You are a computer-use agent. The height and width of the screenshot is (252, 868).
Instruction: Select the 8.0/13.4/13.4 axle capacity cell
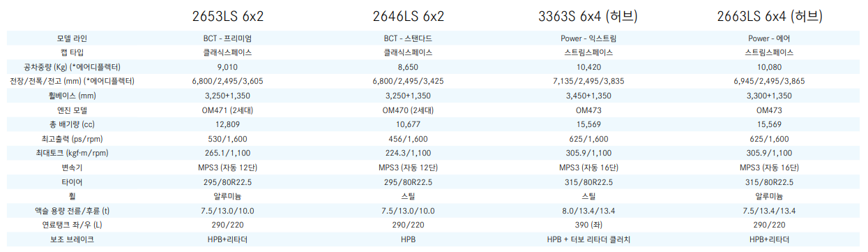coord(589,211)
